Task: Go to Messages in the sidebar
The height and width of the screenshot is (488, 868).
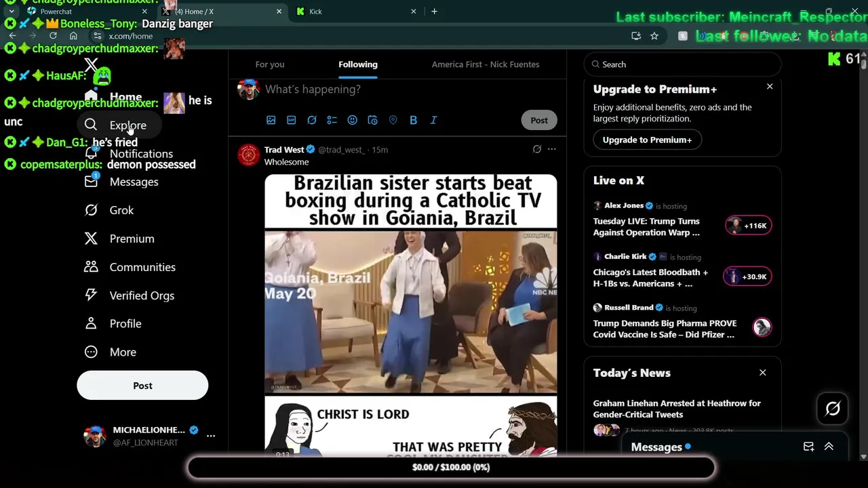Action: 121,182
